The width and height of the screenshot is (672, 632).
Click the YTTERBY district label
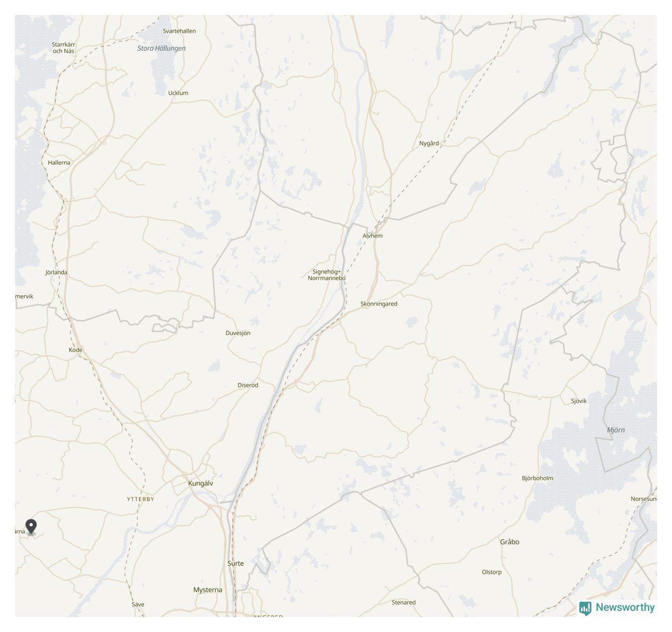(x=140, y=499)
